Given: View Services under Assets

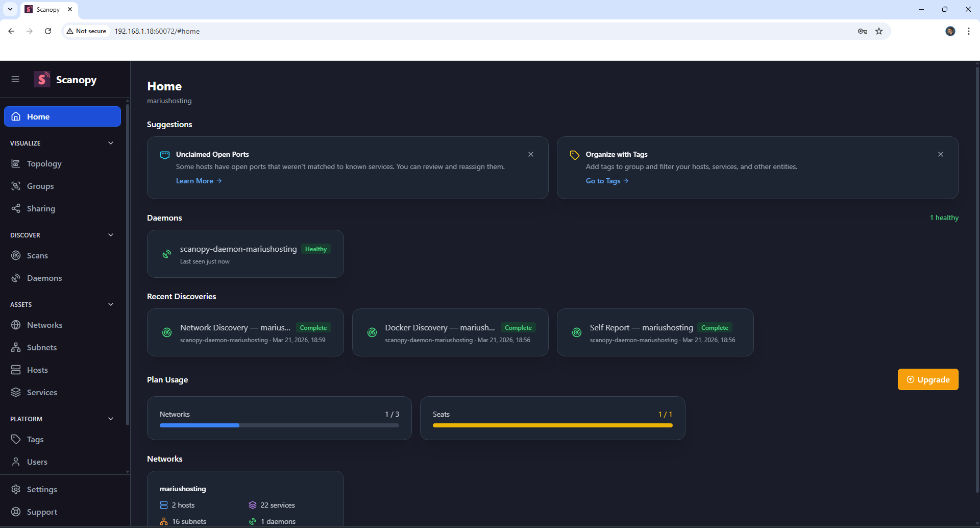Looking at the screenshot, I should (41, 392).
